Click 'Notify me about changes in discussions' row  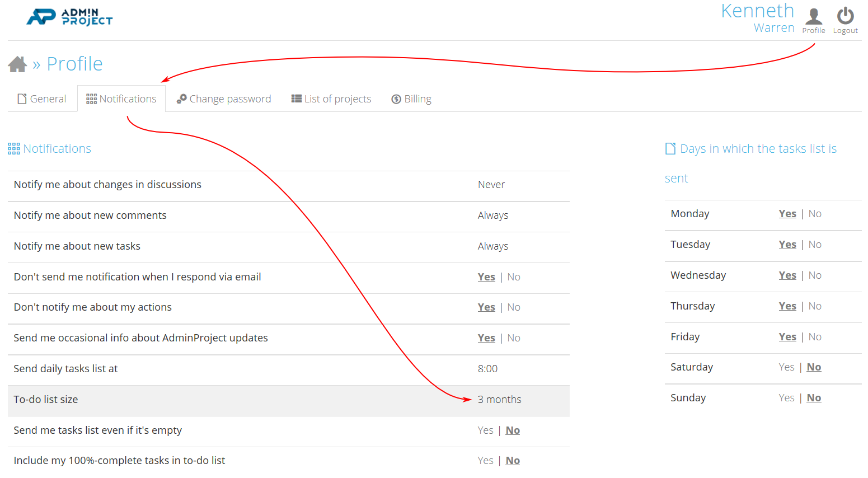[289, 186]
